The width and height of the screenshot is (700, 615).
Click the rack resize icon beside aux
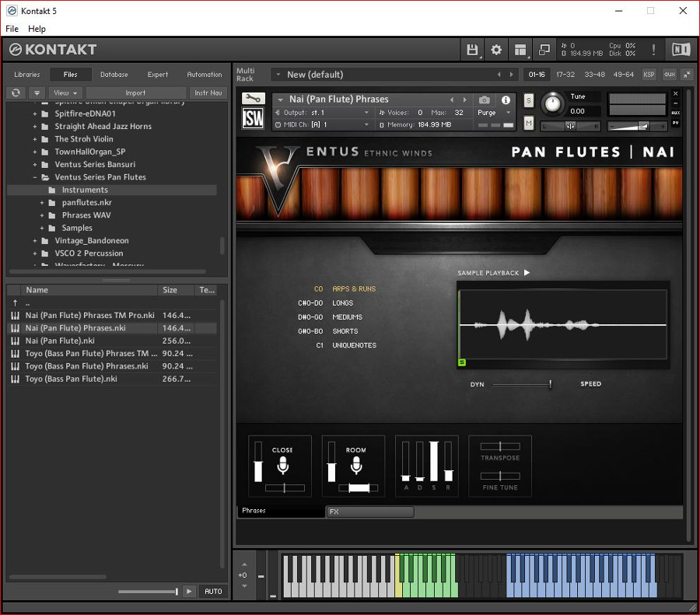(687, 75)
